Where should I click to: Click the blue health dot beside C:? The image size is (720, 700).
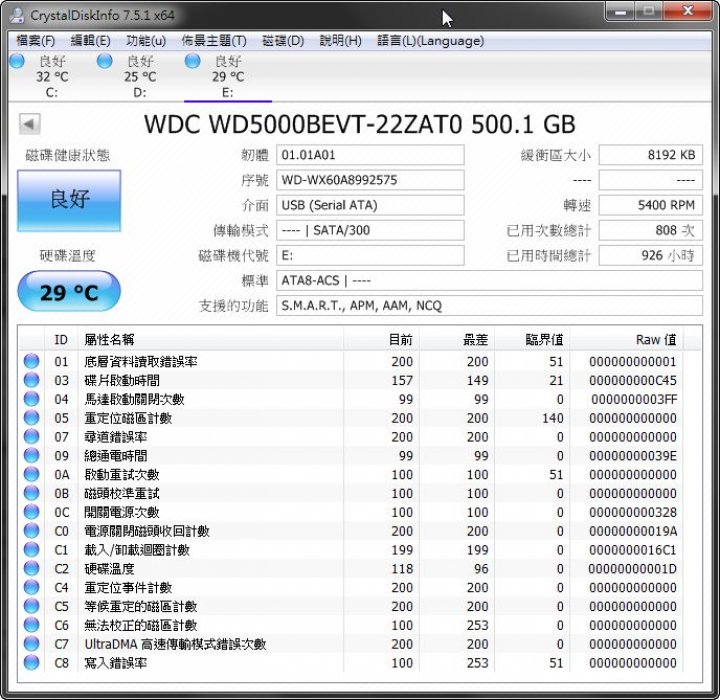click(17, 61)
